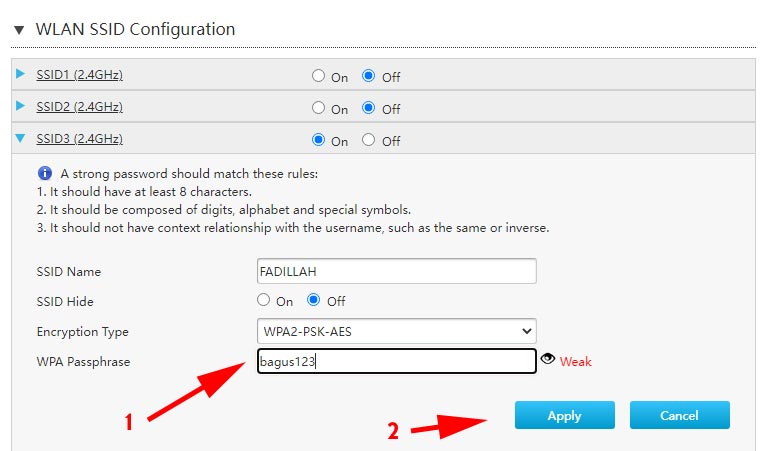Viewport: 766px width, 451px height.
Task: Expand the SSID2 (2.4GHz) arrow
Action: click(x=20, y=106)
